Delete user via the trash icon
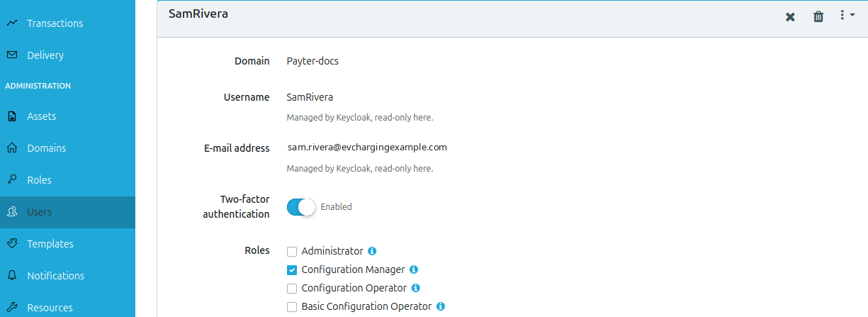Viewport: 868px width, 317px height. (x=818, y=16)
